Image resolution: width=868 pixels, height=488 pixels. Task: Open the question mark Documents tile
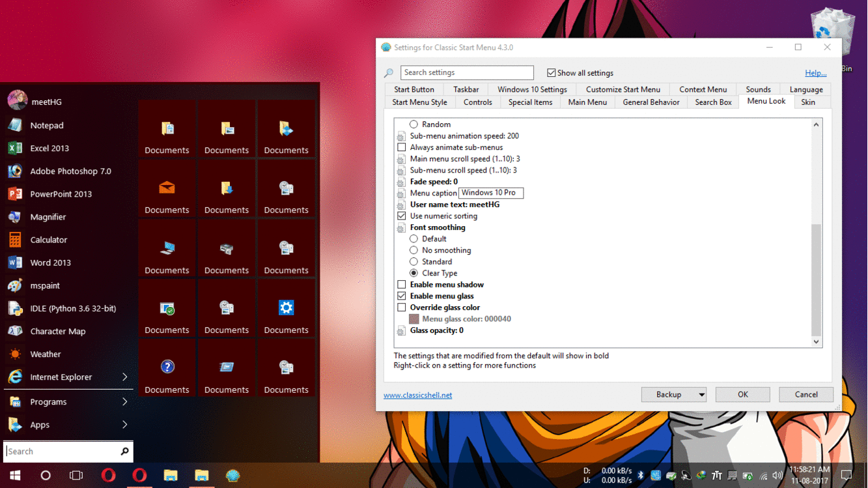(x=167, y=367)
